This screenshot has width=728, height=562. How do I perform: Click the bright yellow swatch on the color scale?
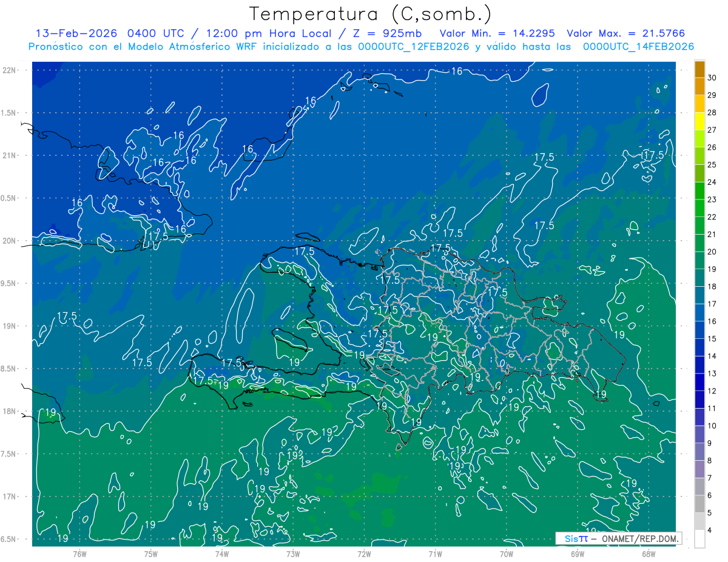pos(699,121)
